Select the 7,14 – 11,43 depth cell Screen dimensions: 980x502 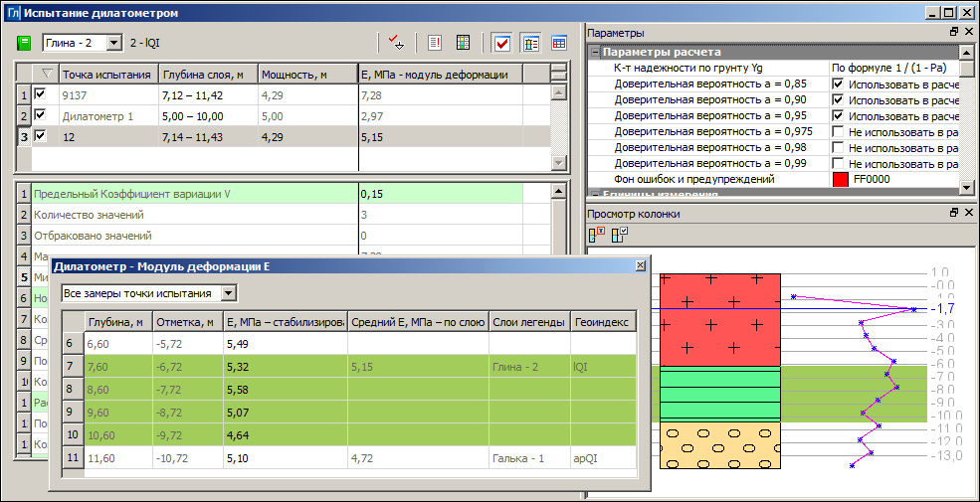(208, 137)
